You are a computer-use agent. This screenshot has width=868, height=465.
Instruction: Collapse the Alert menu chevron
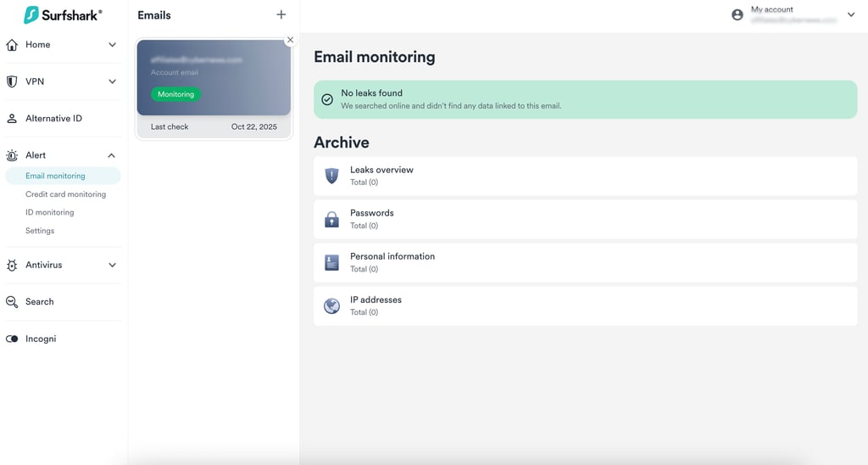click(x=112, y=156)
